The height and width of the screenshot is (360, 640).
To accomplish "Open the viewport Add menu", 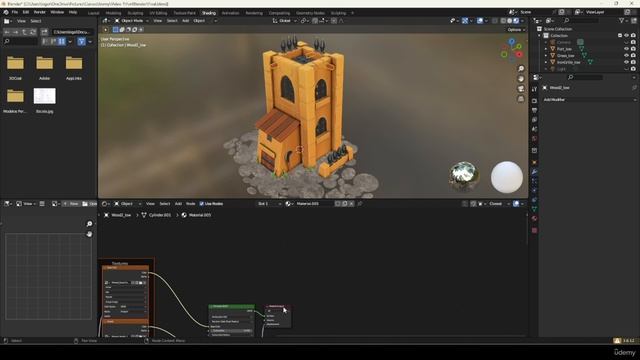I will 185,21.
